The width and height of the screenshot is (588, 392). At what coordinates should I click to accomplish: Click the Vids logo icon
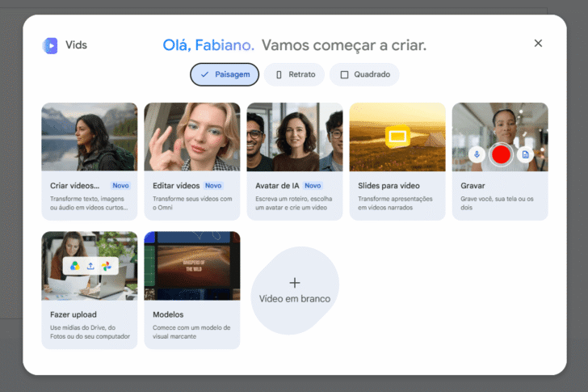tap(50, 45)
